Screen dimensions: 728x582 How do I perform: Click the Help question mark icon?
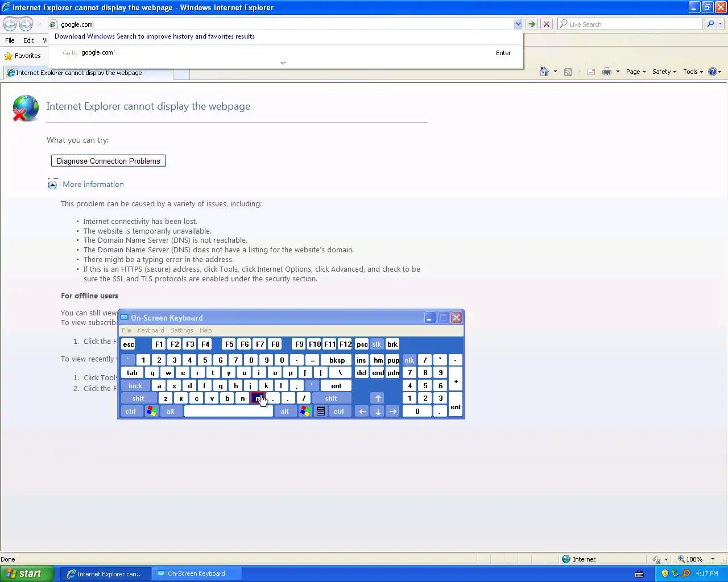712,72
